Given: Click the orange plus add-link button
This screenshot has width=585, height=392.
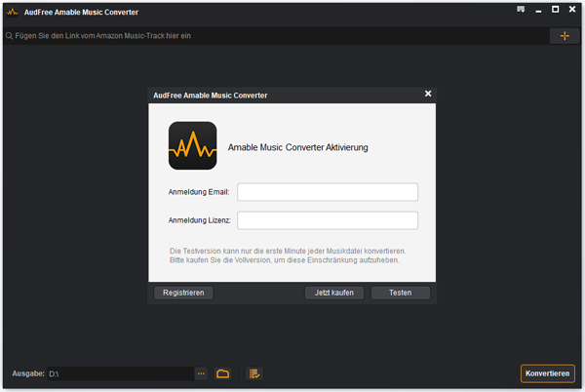Looking at the screenshot, I should point(565,36).
